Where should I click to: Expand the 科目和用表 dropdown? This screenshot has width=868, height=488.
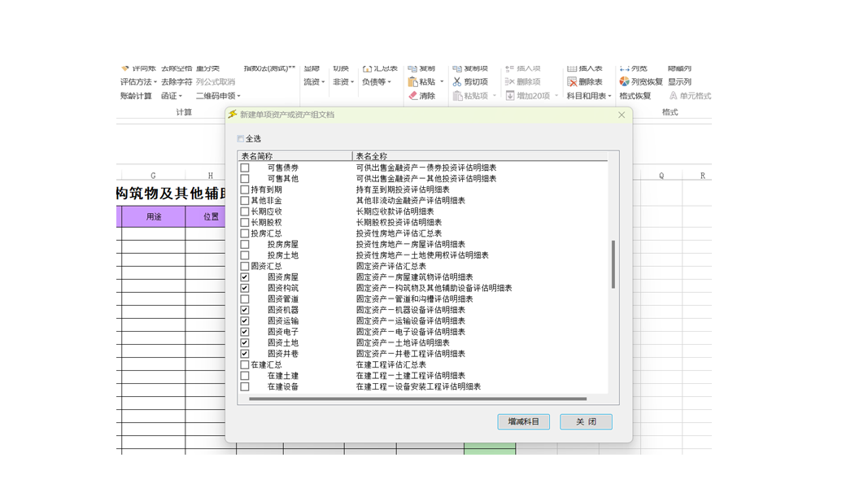589,96
